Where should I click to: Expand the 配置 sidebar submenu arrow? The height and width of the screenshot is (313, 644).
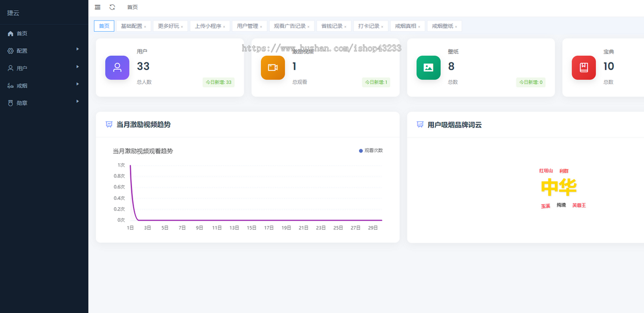(x=78, y=49)
